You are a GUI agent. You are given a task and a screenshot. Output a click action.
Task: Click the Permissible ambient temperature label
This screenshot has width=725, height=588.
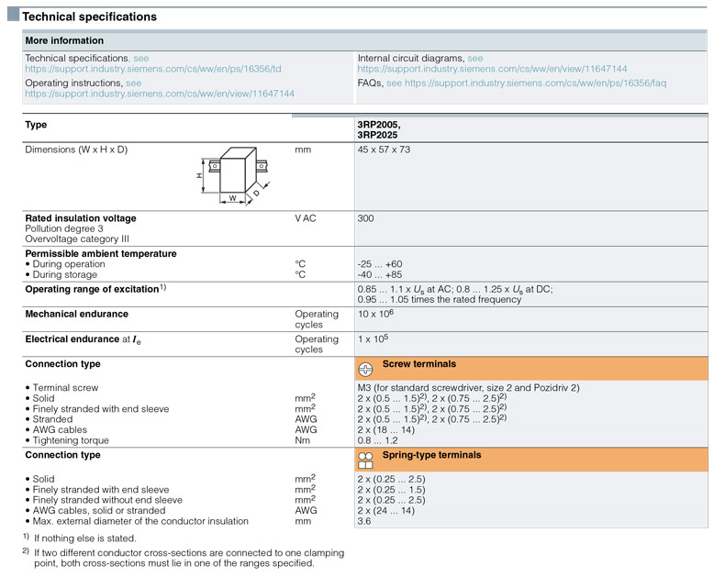click(x=101, y=253)
